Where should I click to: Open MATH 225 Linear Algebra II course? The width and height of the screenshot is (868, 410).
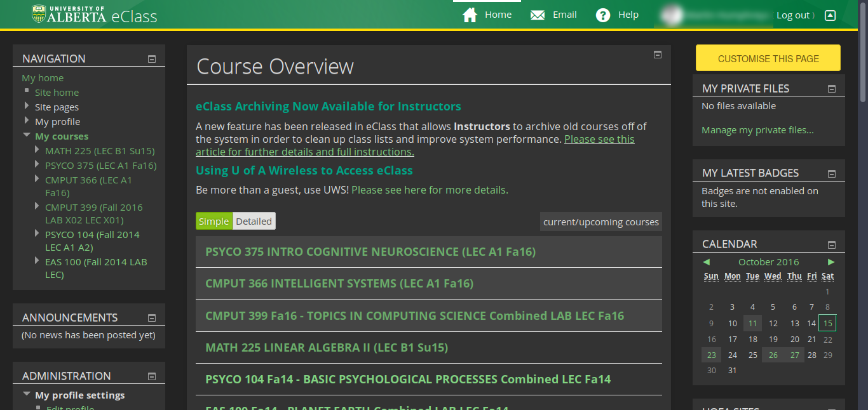point(327,348)
